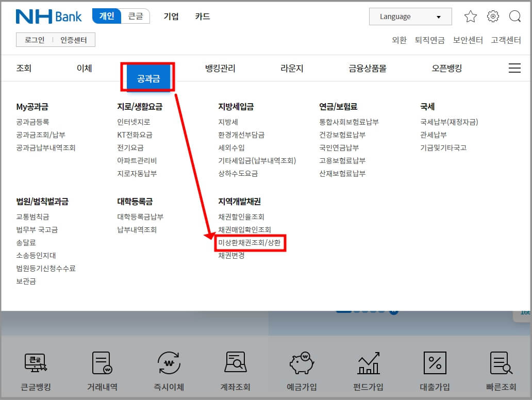Toggle the favorites star icon
This screenshot has height=400, width=532.
(471, 16)
